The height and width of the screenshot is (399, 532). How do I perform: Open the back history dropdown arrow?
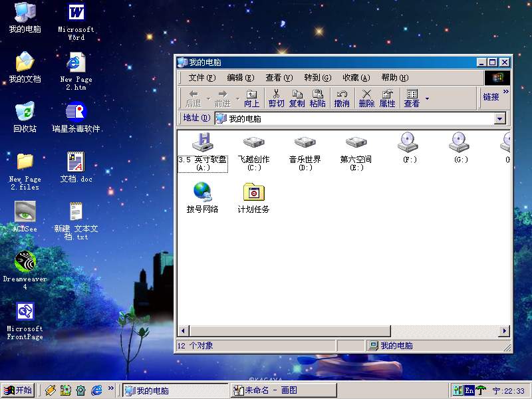pos(208,98)
